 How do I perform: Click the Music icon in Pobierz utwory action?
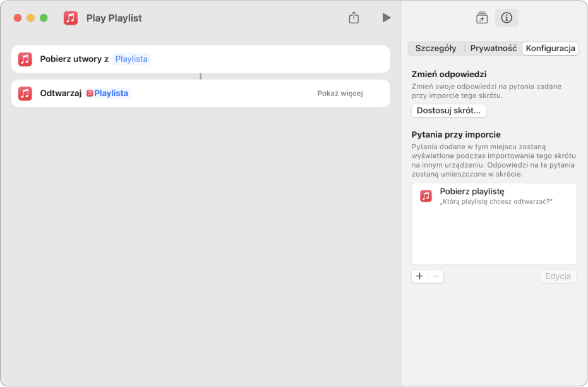pyautogui.click(x=25, y=59)
